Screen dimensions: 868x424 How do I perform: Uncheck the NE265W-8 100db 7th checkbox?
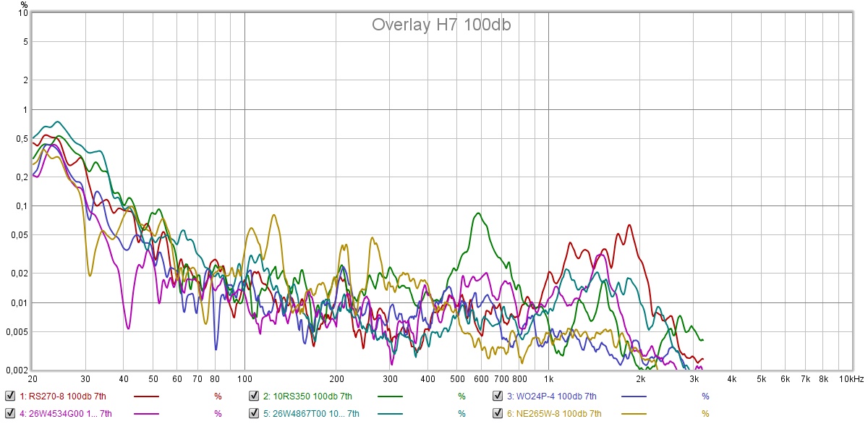tap(498, 413)
